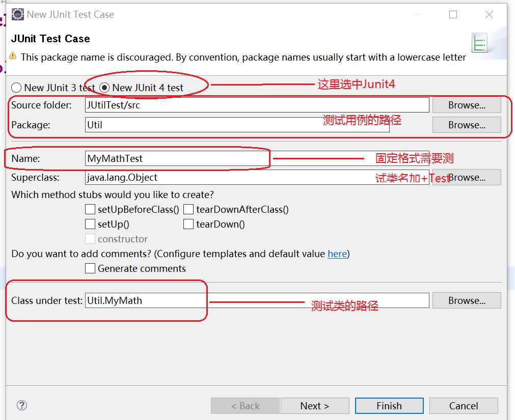515x420 pixels.
Task: Click the Name field containing MyMathTest
Action: (257, 158)
